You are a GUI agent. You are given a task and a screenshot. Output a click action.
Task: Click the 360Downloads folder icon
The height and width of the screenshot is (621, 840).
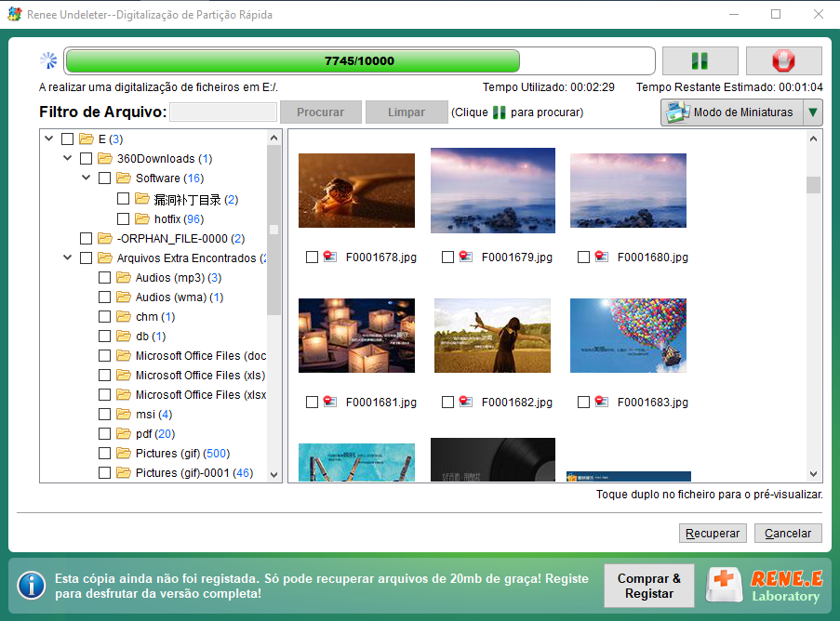[x=105, y=158]
